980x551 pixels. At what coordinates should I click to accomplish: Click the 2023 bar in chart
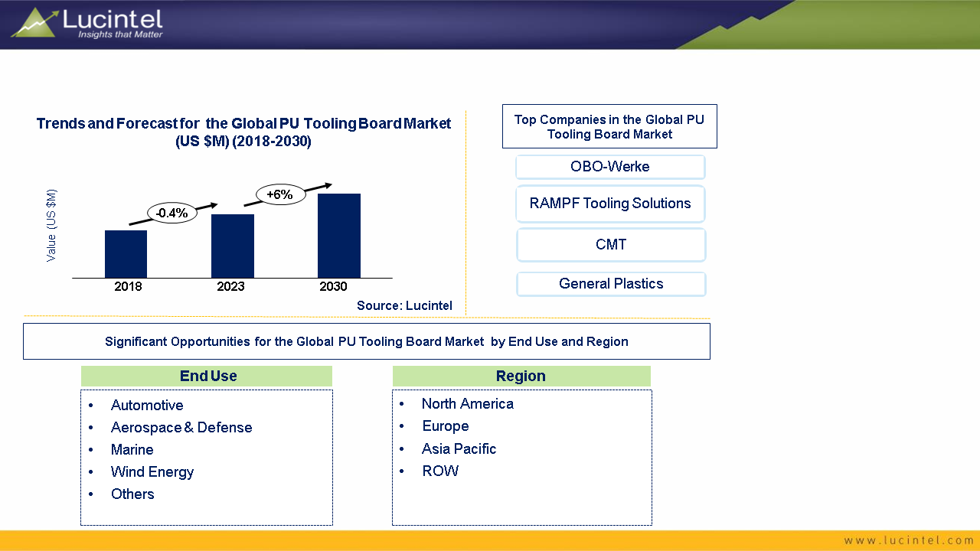(x=233, y=246)
